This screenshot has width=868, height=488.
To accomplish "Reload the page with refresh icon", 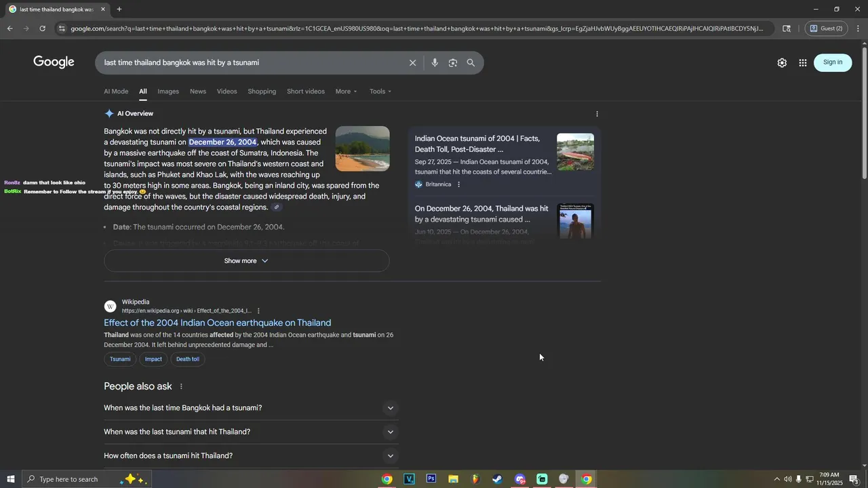I will pyautogui.click(x=42, y=28).
